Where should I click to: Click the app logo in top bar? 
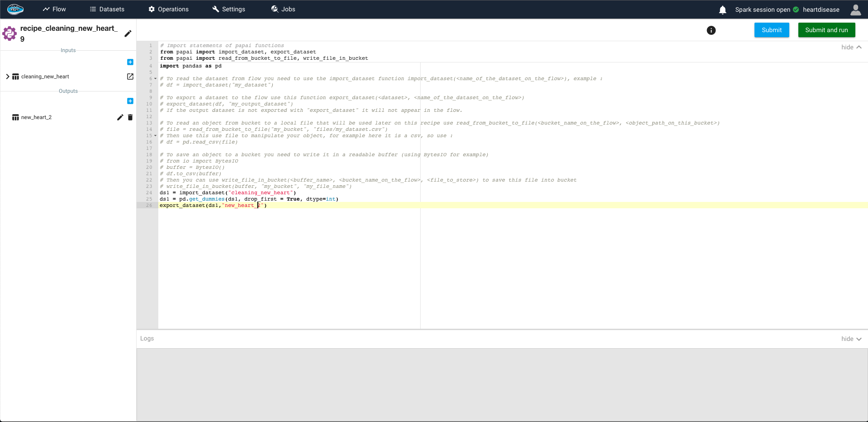(x=15, y=9)
